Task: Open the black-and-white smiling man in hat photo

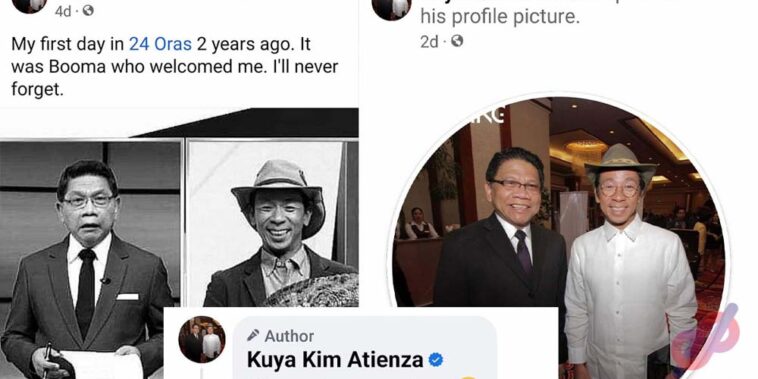Action: [273, 223]
